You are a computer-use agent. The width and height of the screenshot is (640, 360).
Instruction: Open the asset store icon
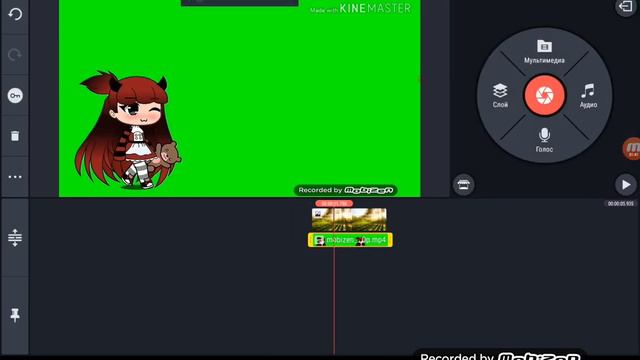(x=464, y=184)
